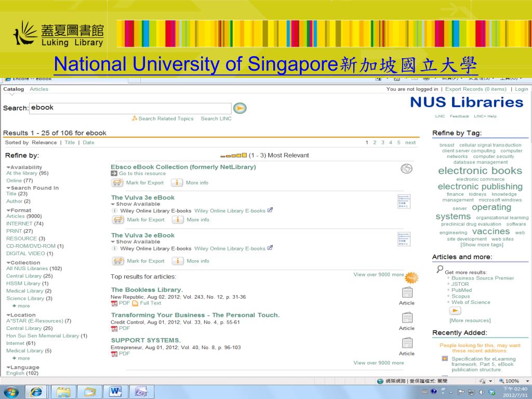532x399 pixels.
Task: Click Export Records (0 items) link
Action: (476, 89)
